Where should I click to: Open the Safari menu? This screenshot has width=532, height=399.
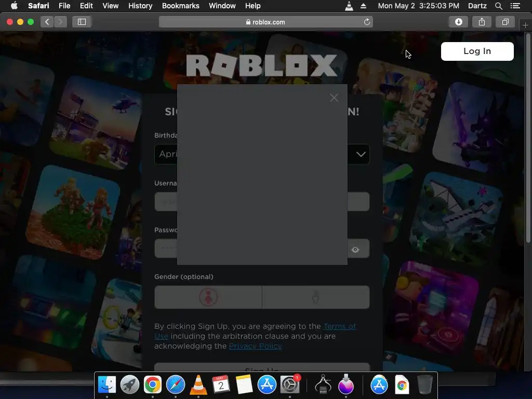click(38, 6)
